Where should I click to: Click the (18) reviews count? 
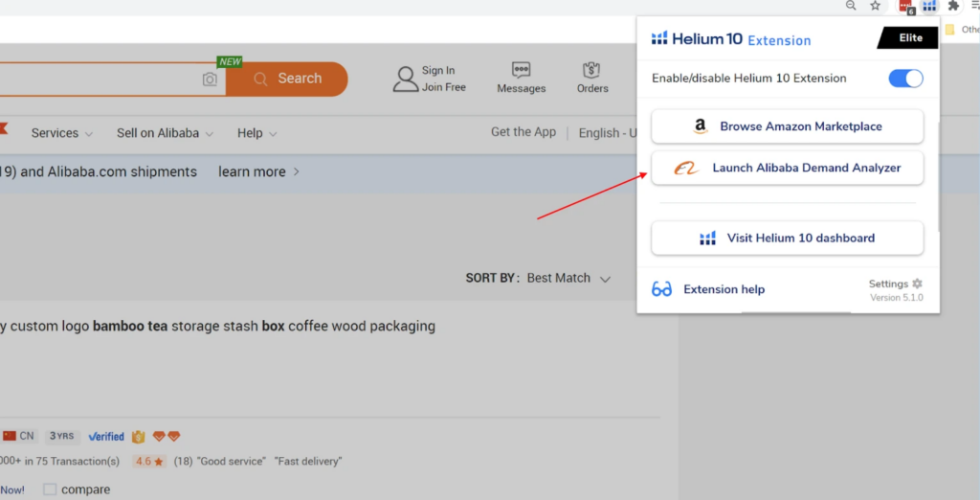click(x=183, y=461)
